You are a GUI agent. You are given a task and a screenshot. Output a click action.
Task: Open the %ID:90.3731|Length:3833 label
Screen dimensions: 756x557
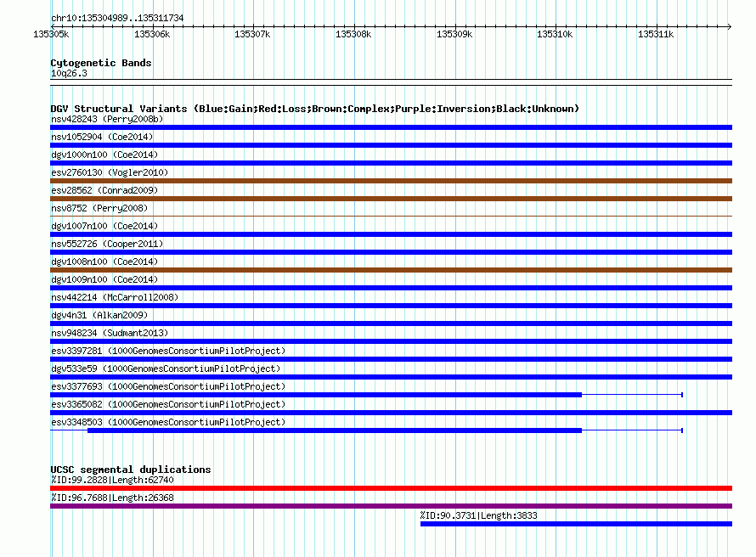pyautogui.click(x=478, y=515)
